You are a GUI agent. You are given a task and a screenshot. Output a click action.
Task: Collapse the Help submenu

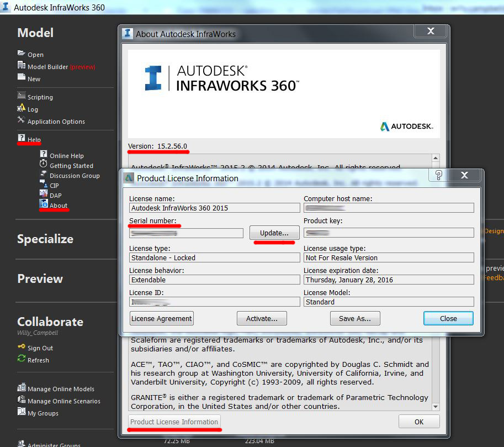coord(34,140)
